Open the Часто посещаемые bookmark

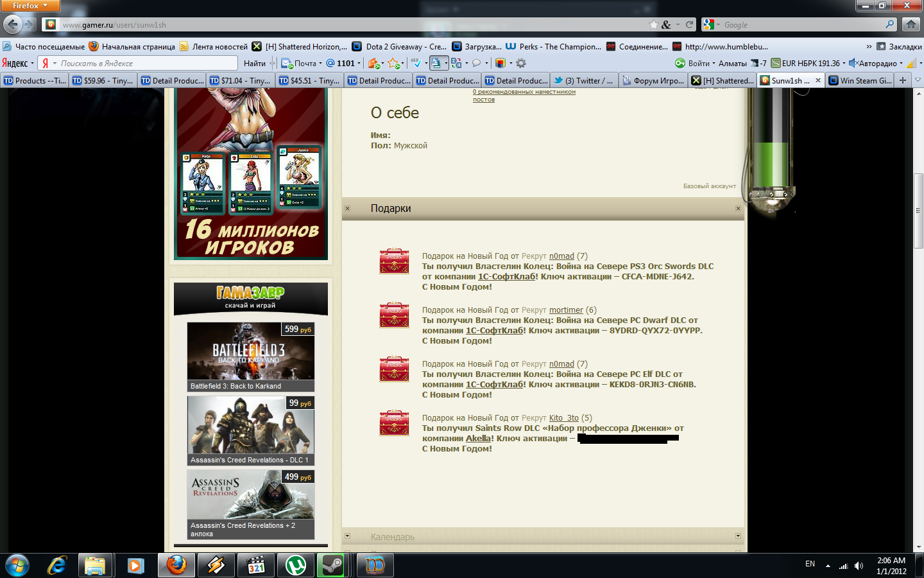coord(44,46)
